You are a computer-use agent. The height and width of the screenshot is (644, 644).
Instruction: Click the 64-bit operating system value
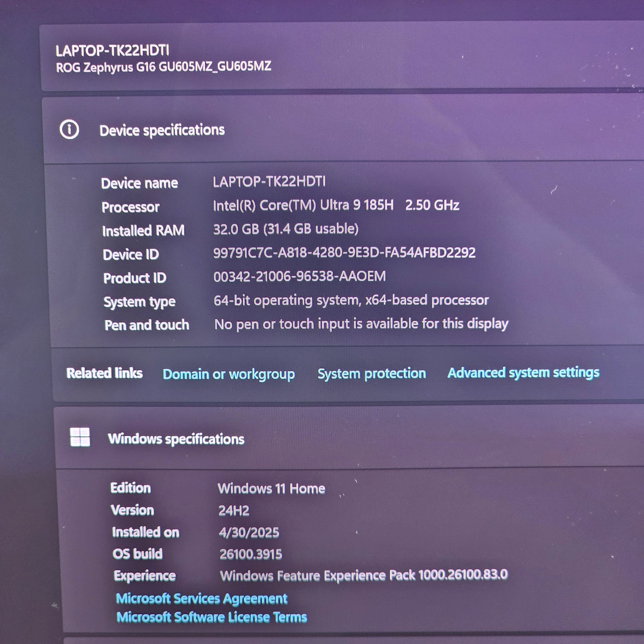[x=351, y=300]
